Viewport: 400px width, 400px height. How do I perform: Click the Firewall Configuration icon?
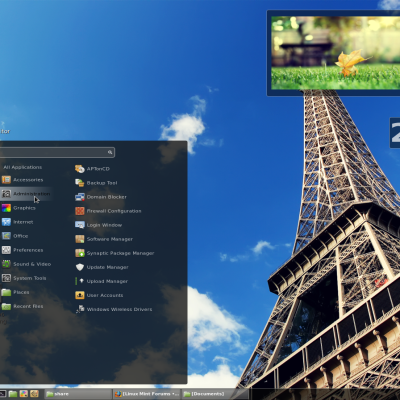(x=80, y=211)
